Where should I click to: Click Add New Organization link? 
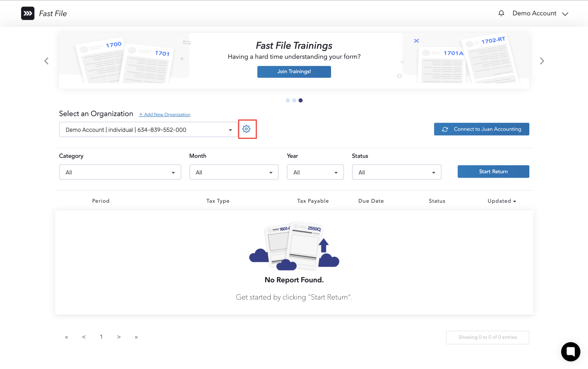[165, 114]
